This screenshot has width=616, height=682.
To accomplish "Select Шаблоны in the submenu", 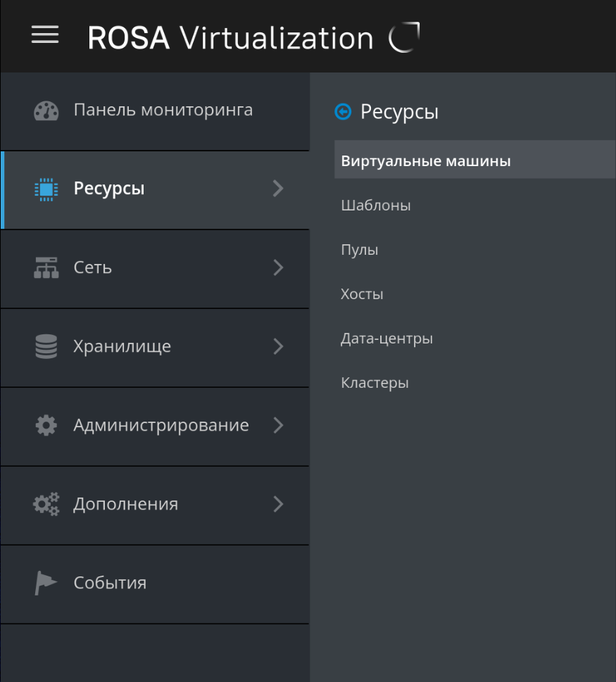I will (x=376, y=206).
